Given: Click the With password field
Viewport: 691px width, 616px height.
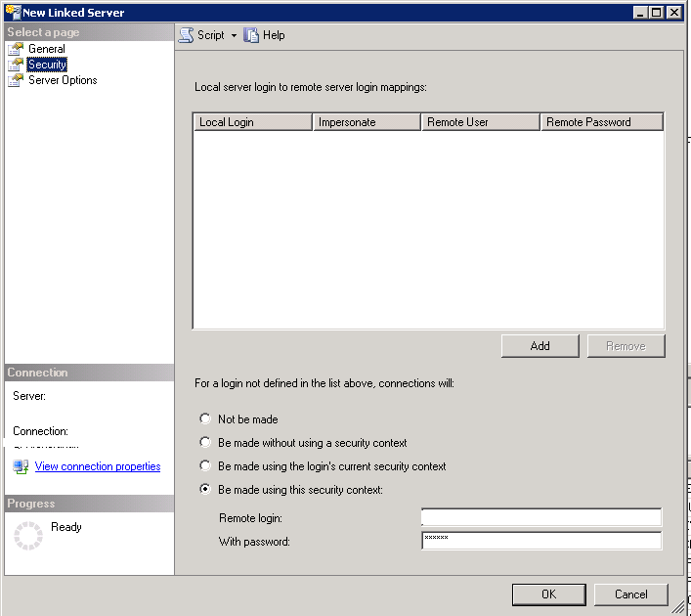Looking at the screenshot, I should click(540, 541).
